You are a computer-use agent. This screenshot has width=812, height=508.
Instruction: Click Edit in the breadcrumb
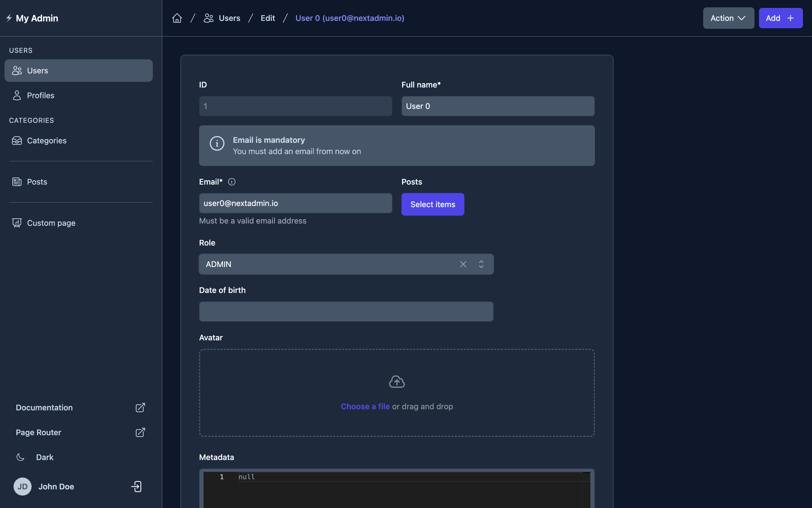pos(268,18)
